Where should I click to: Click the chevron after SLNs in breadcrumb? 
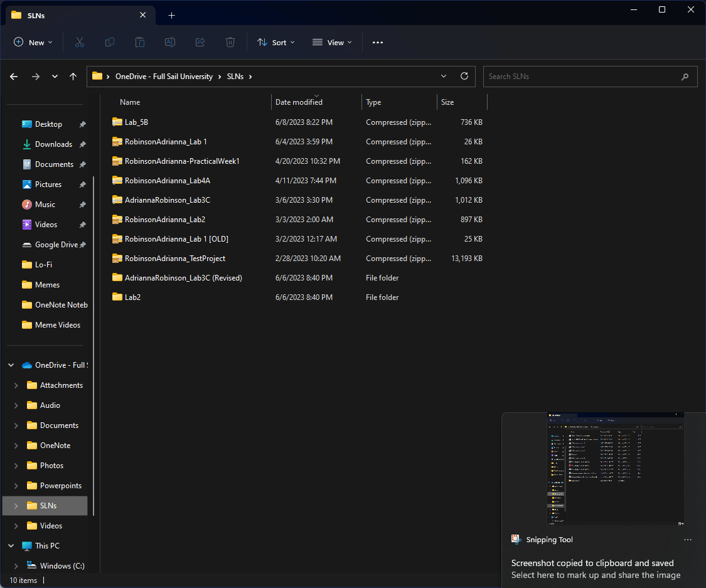coord(250,77)
